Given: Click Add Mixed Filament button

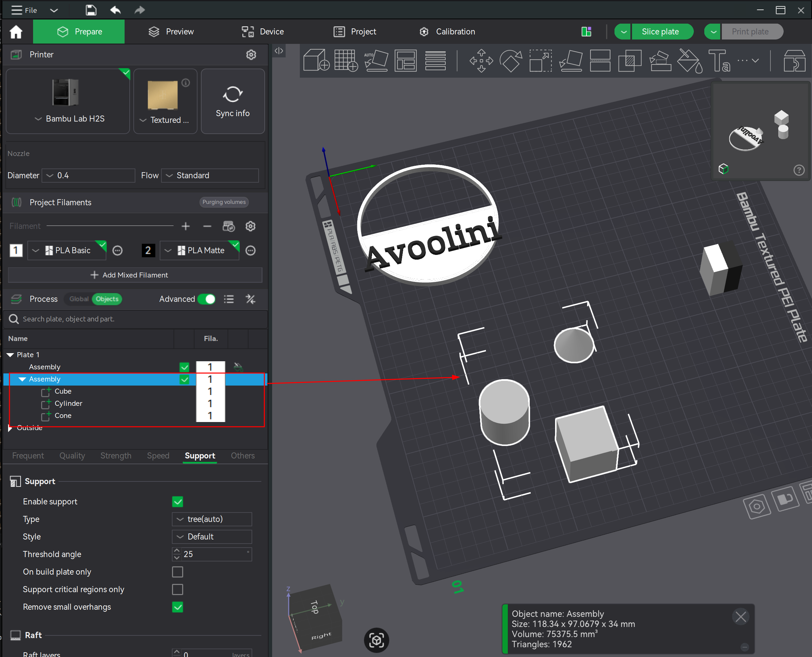Looking at the screenshot, I should (x=135, y=275).
